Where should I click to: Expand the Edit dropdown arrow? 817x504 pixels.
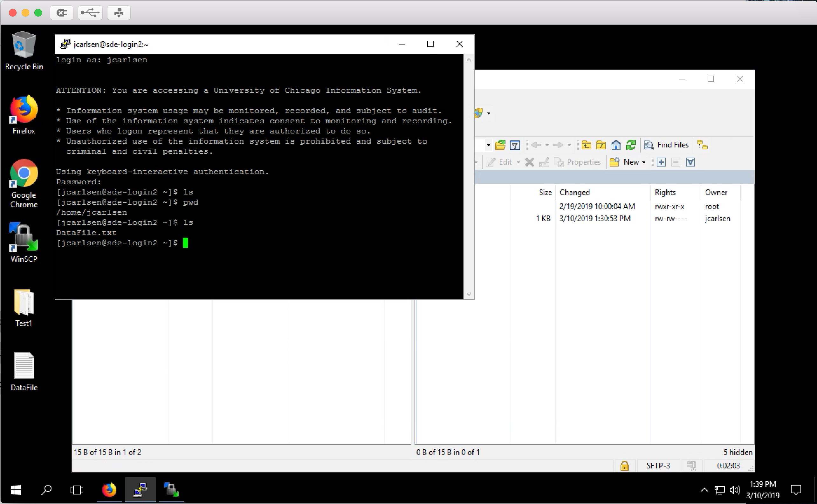tap(518, 162)
